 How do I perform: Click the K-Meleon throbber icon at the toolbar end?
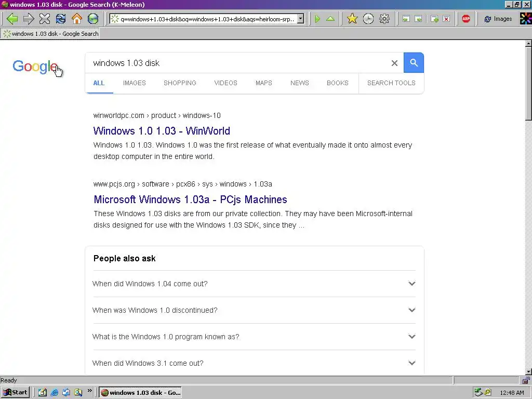tap(526, 19)
